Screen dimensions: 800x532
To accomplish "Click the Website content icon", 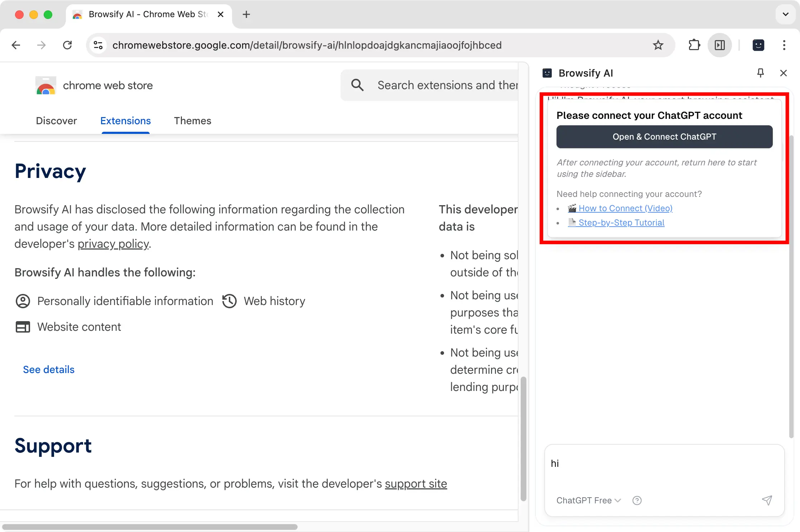I will pos(23,327).
